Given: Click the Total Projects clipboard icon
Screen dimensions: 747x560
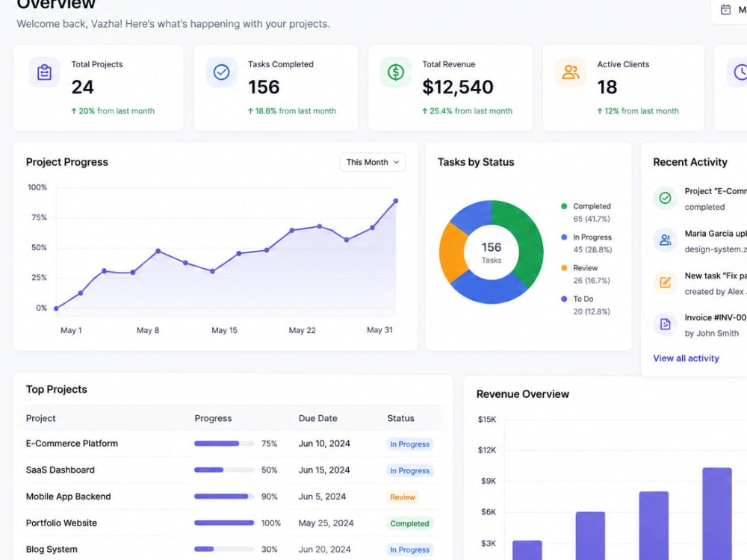Looking at the screenshot, I should point(44,72).
